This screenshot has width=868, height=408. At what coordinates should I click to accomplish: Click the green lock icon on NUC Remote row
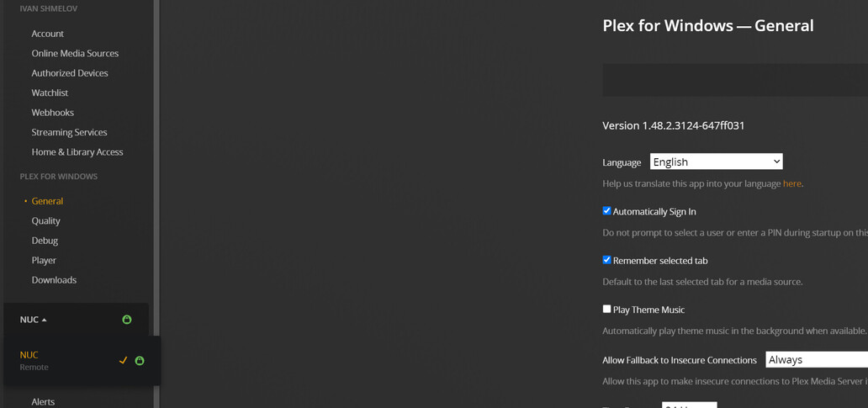tap(140, 361)
